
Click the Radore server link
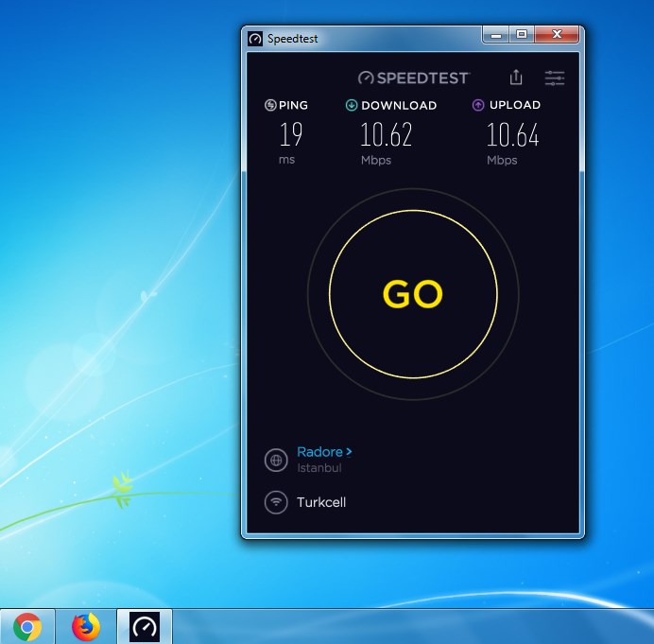[324, 452]
